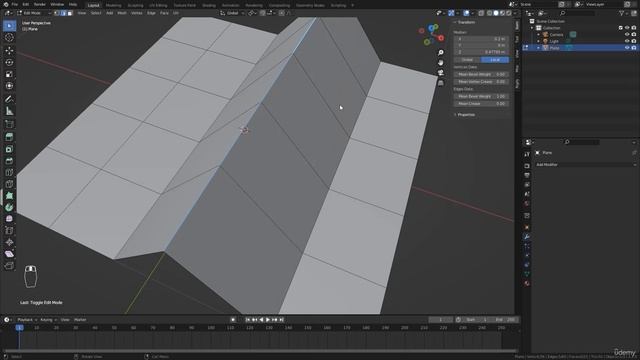
Task: Expand the Plane object tree
Action: (539, 48)
